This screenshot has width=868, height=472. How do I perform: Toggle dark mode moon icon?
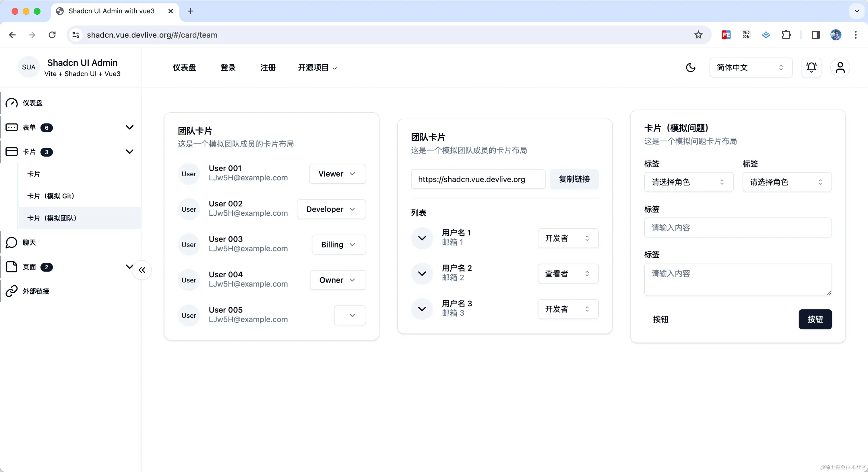click(690, 68)
